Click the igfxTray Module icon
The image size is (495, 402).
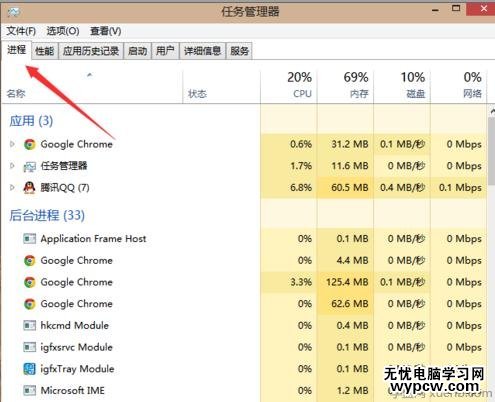(x=30, y=369)
